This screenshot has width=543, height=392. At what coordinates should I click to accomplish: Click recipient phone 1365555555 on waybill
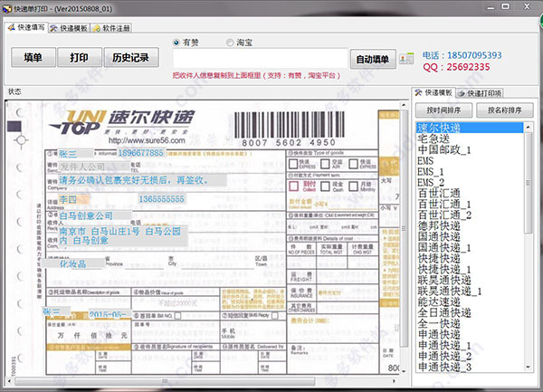click(x=161, y=199)
